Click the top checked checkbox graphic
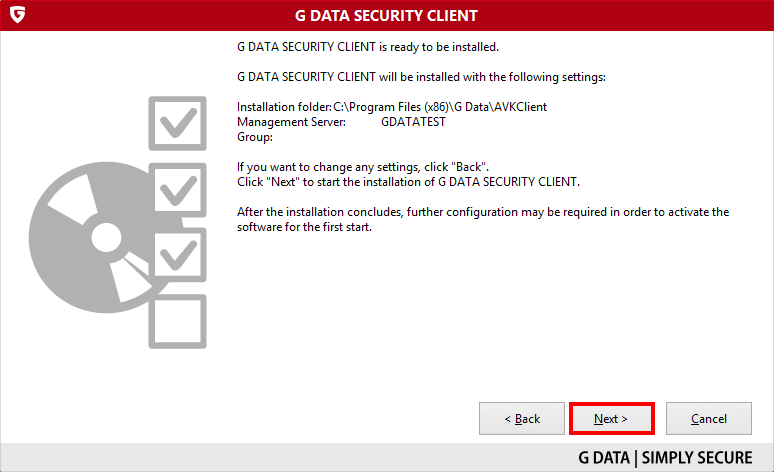774x472 pixels. tap(178, 123)
